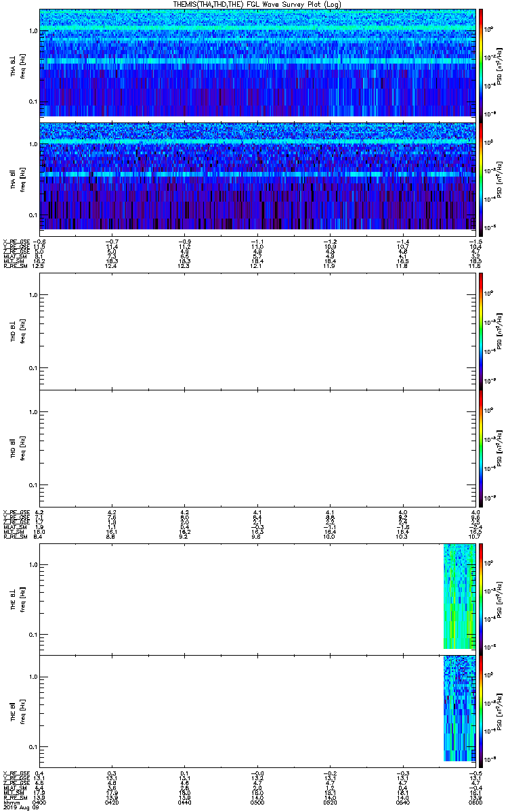Image resolution: width=508 pixels, height=812 pixels.
Task: Click the '0440' time tick label
Action: coord(184,802)
